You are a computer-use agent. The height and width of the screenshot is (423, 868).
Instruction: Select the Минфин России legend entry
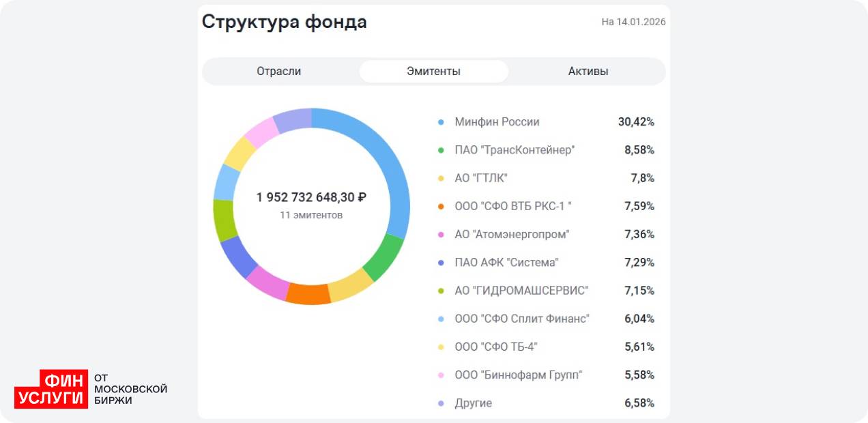coord(497,122)
